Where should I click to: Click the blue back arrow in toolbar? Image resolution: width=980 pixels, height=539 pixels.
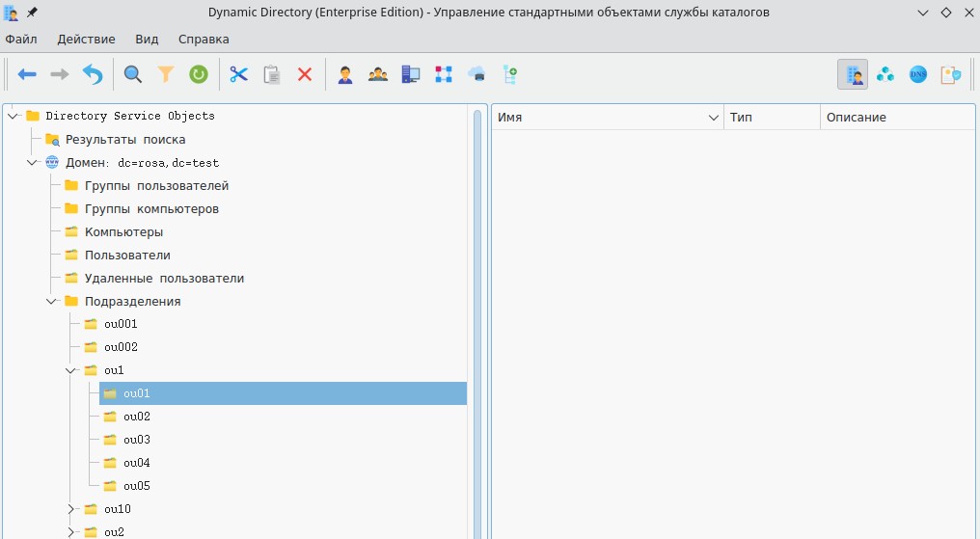tap(27, 74)
